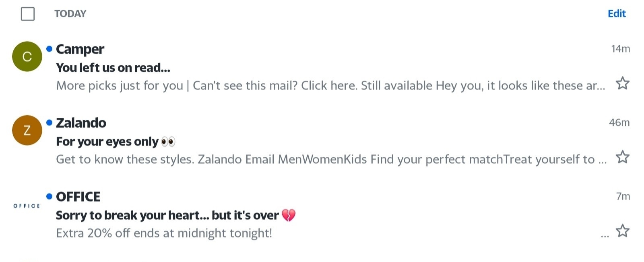Click the Camper sender name
Image resolution: width=644 pixels, height=262 pixels.
click(x=80, y=49)
